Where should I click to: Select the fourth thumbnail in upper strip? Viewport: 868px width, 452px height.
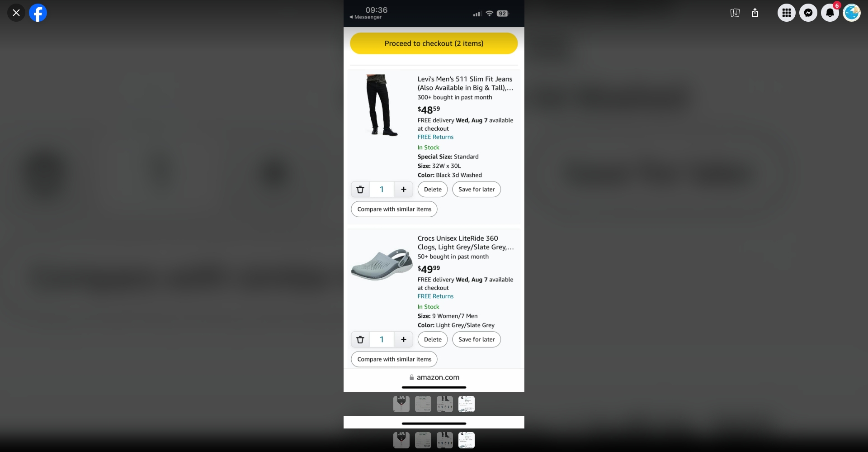point(467,404)
